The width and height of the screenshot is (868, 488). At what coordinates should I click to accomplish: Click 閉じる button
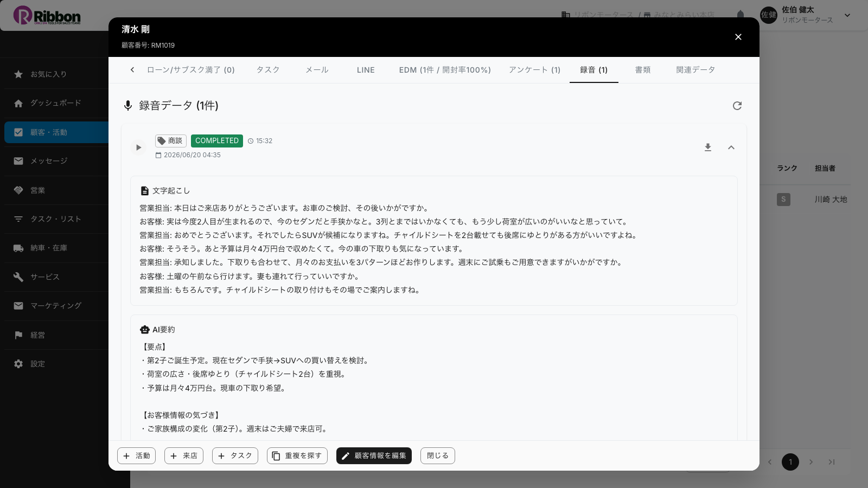click(x=438, y=456)
